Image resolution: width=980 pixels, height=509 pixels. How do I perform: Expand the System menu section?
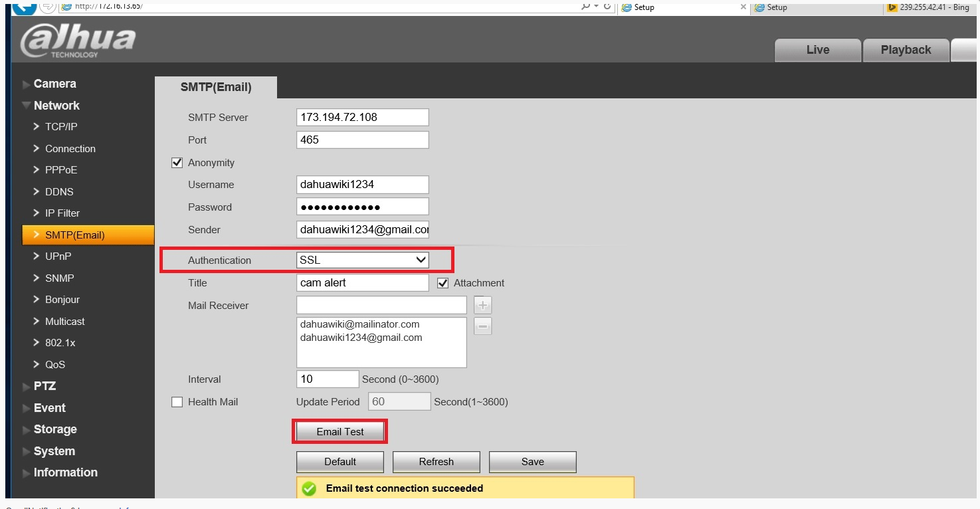tap(49, 451)
